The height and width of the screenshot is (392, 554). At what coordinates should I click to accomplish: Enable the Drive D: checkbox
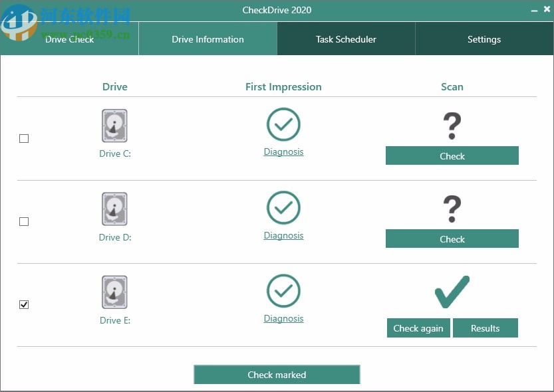pyautogui.click(x=24, y=221)
